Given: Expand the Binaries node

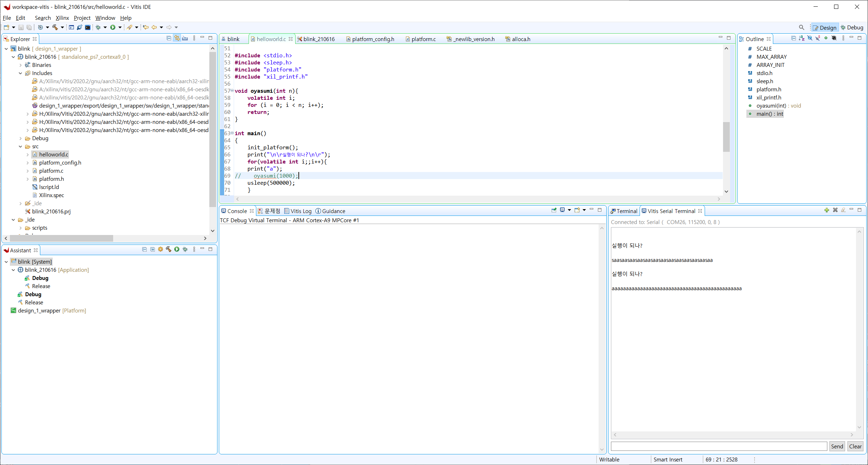Looking at the screenshot, I should pos(21,65).
